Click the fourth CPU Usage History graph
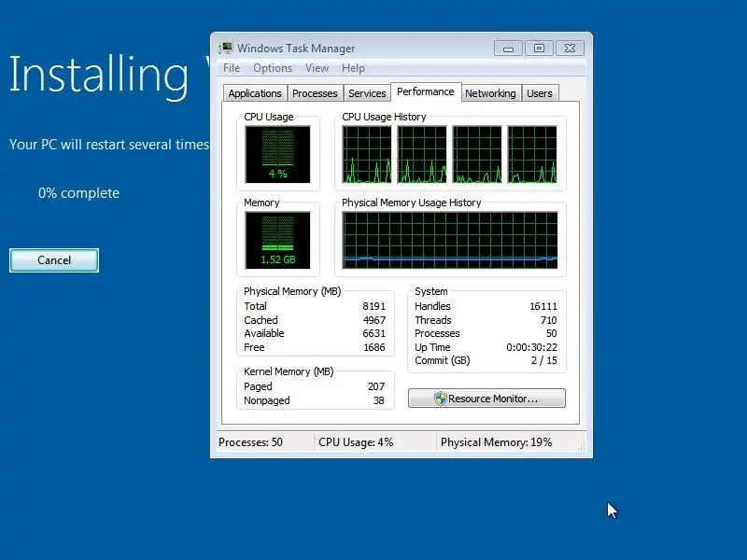The width and height of the screenshot is (747, 560). (x=532, y=154)
